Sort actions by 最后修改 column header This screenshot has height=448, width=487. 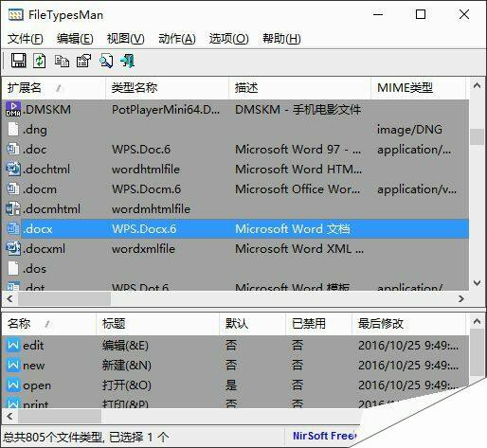pos(408,323)
